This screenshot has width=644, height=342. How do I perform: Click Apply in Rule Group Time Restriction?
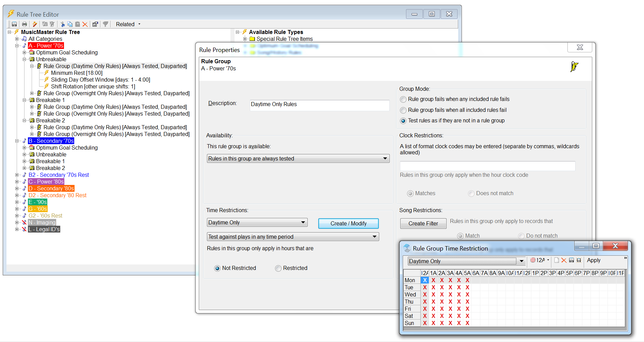pyautogui.click(x=594, y=260)
